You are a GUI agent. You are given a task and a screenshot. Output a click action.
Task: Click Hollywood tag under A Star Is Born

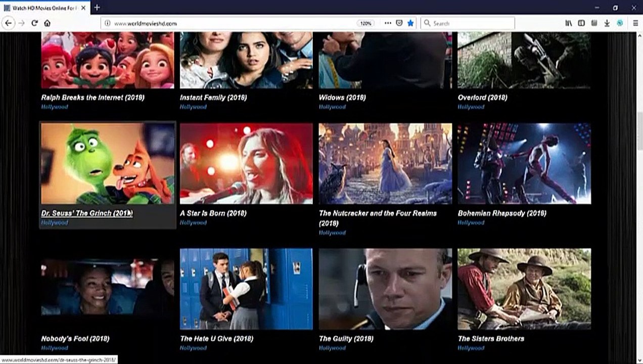(193, 222)
